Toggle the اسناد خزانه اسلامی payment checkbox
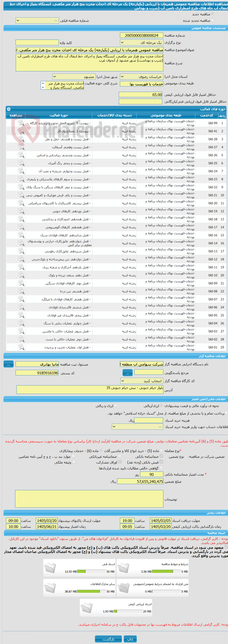This screenshot has height=644, width=228. pos(226,413)
